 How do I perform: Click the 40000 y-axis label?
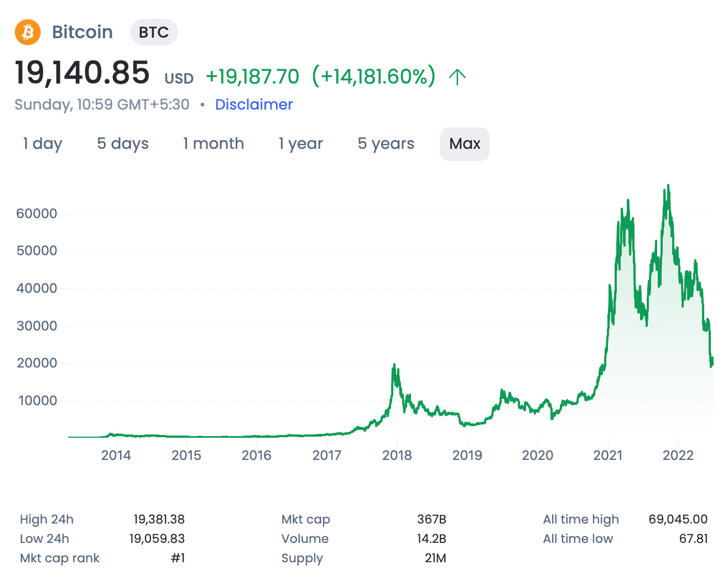click(37, 288)
